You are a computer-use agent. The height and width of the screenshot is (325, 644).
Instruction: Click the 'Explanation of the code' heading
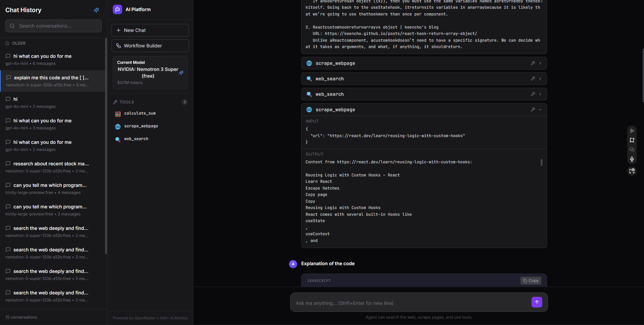[x=328, y=263]
